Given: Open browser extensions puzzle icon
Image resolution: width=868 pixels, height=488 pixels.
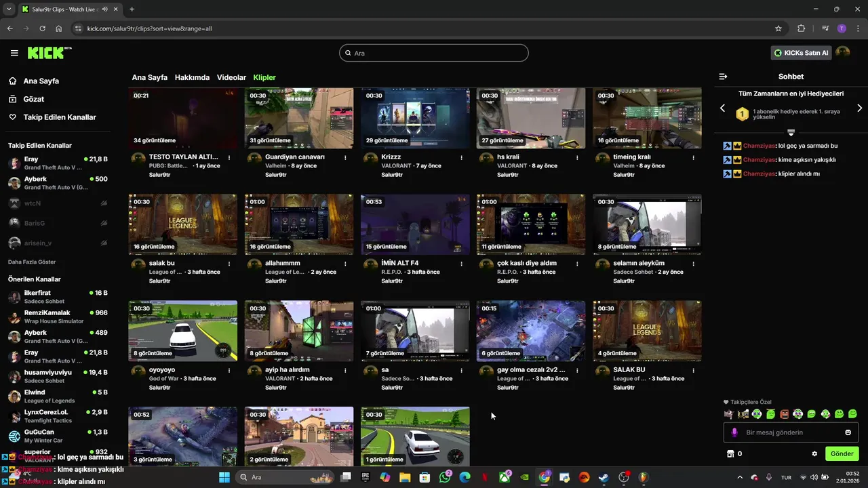Looking at the screenshot, I should 802,28.
